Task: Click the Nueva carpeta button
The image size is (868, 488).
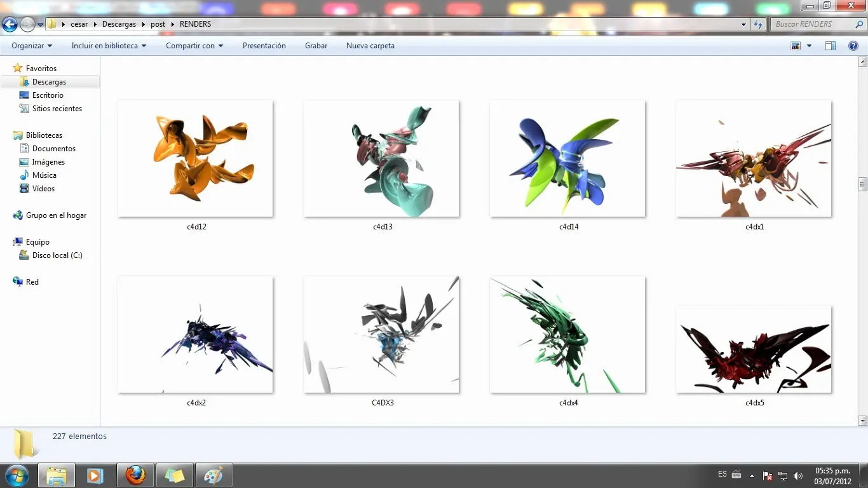Action: click(370, 46)
